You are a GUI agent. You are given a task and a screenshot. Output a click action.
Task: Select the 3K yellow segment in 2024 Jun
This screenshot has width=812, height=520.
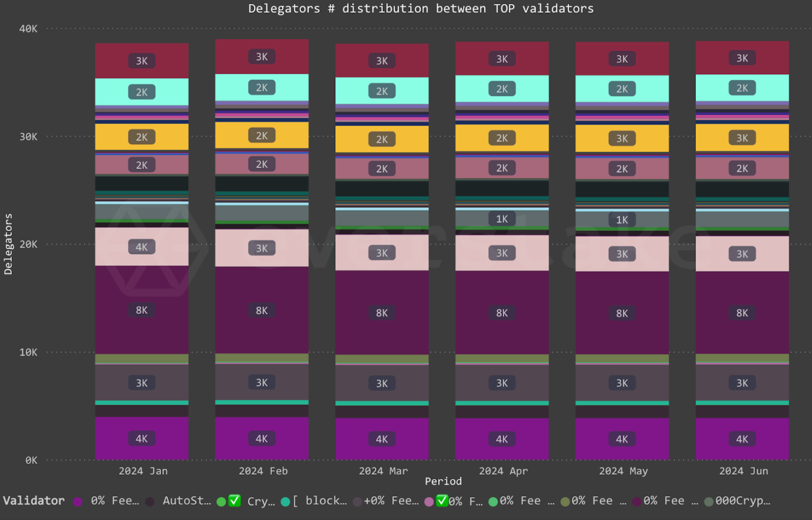tap(742, 138)
